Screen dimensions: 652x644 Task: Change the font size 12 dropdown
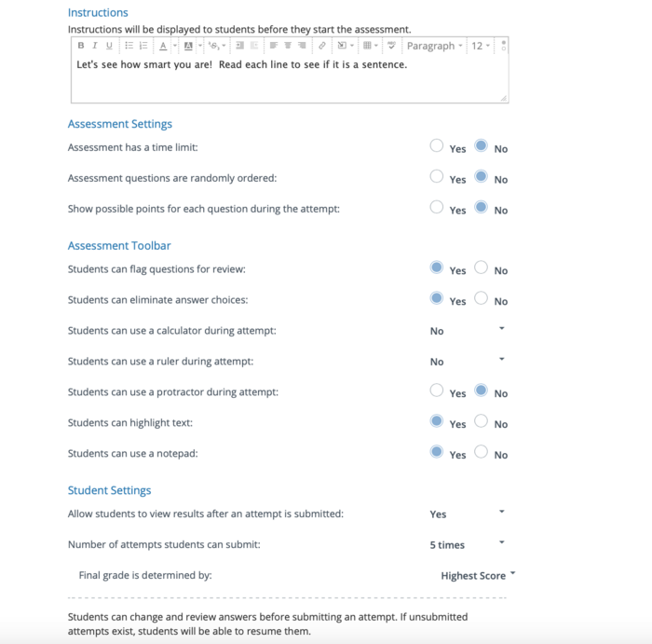click(x=480, y=46)
